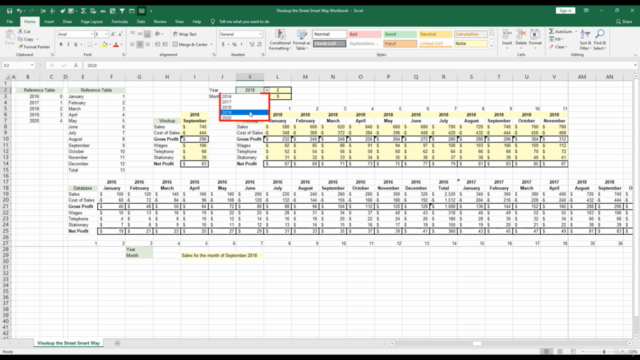Switch to the View tab
Screen dimensions: 640x360
(x=179, y=22)
